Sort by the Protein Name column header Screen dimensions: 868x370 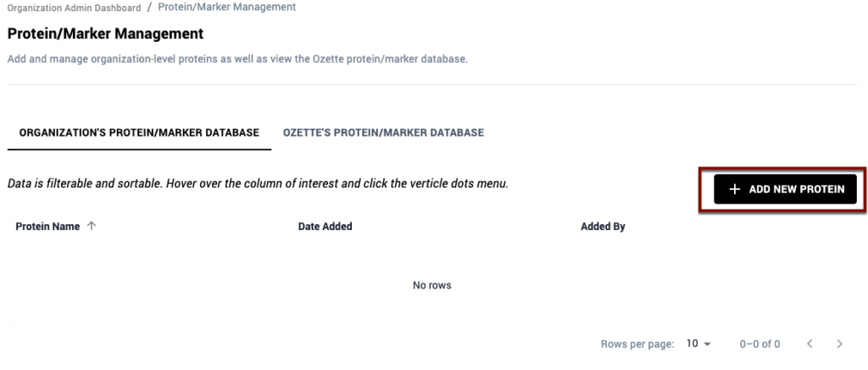coord(47,227)
